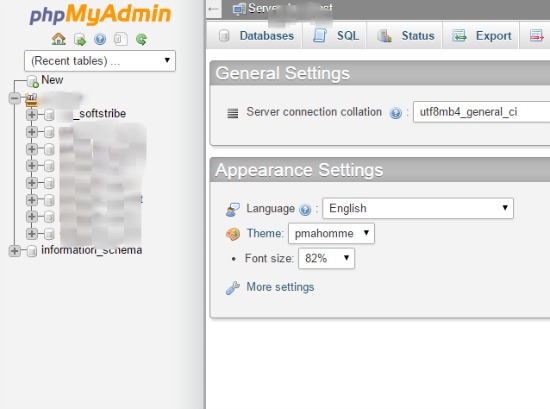
Task: Open the utf8mb4_general_ci collation dropdown
Action: click(x=481, y=112)
